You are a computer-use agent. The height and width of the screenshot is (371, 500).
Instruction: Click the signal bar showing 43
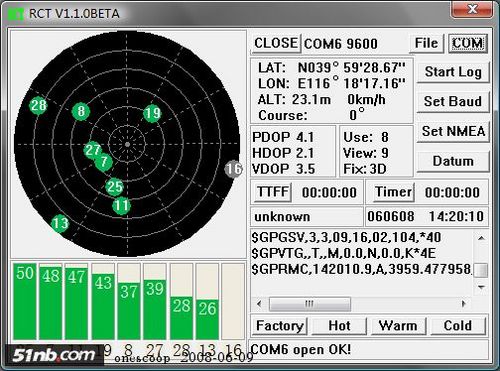coord(103,301)
